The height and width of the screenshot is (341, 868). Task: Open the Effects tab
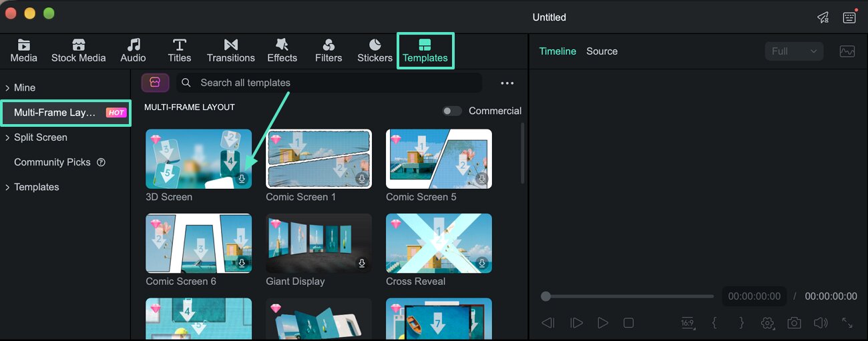pyautogui.click(x=282, y=51)
